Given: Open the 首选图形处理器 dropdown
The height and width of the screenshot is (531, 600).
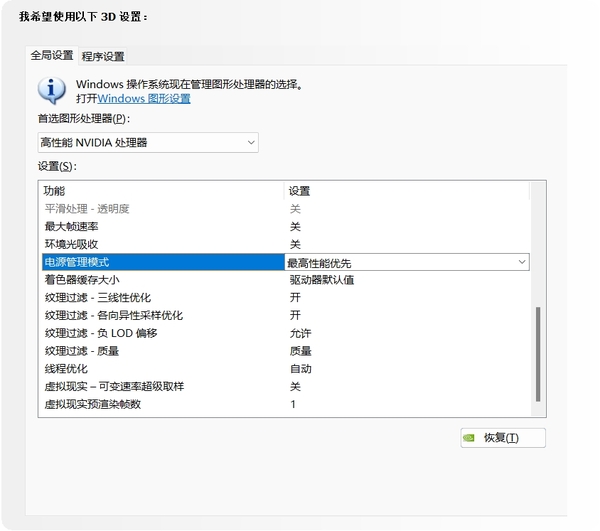Looking at the screenshot, I should point(148,143).
